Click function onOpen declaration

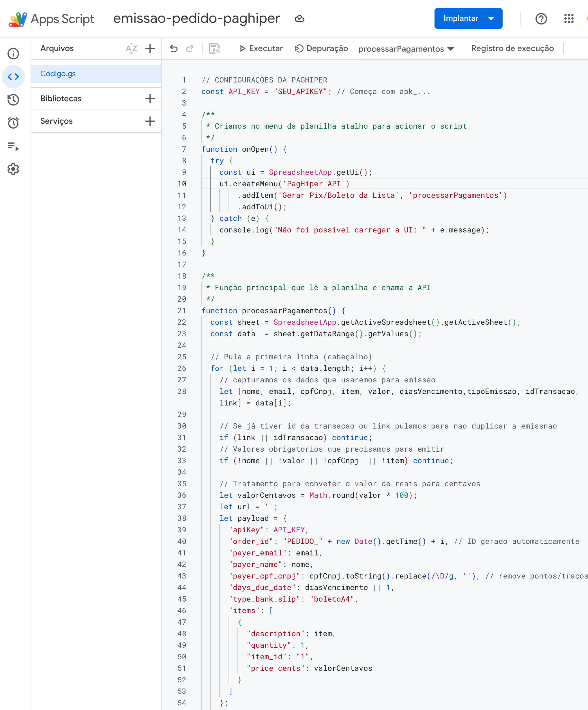click(x=244, y=149)
